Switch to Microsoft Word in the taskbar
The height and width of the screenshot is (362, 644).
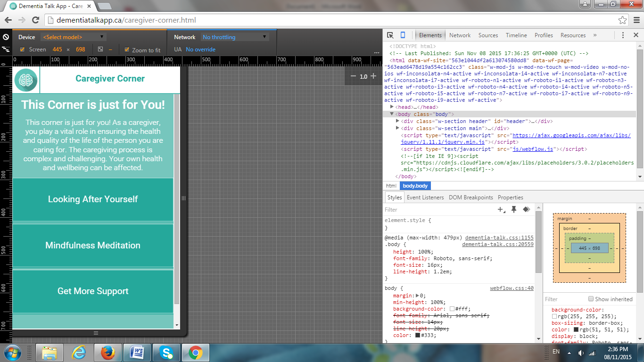click(x=138, y=353)
